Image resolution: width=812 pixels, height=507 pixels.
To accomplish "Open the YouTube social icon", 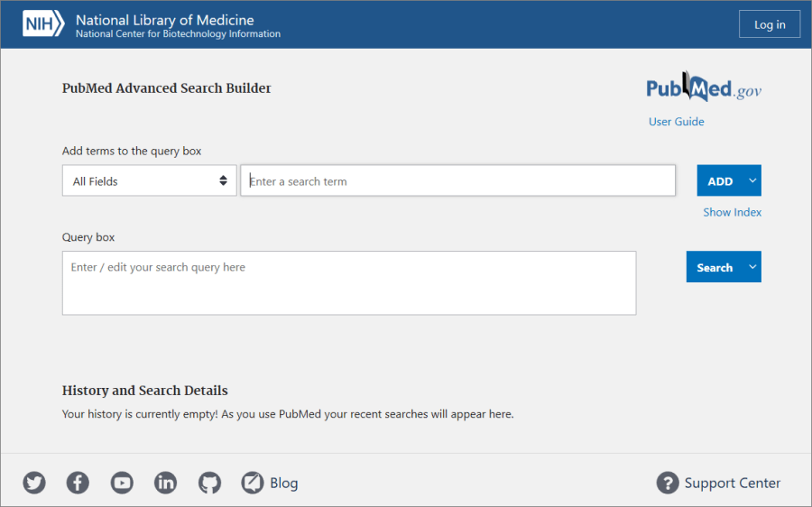I will pyautogui.click(x=122, y=483).
